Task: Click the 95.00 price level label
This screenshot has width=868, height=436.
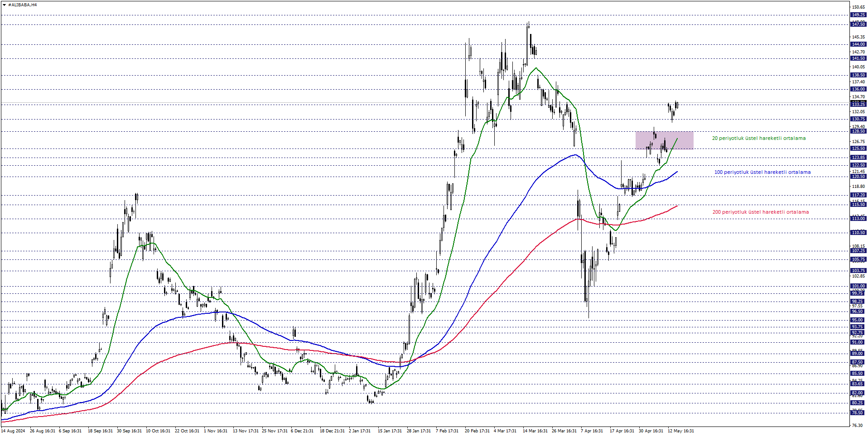Action: tap(858, 320)
